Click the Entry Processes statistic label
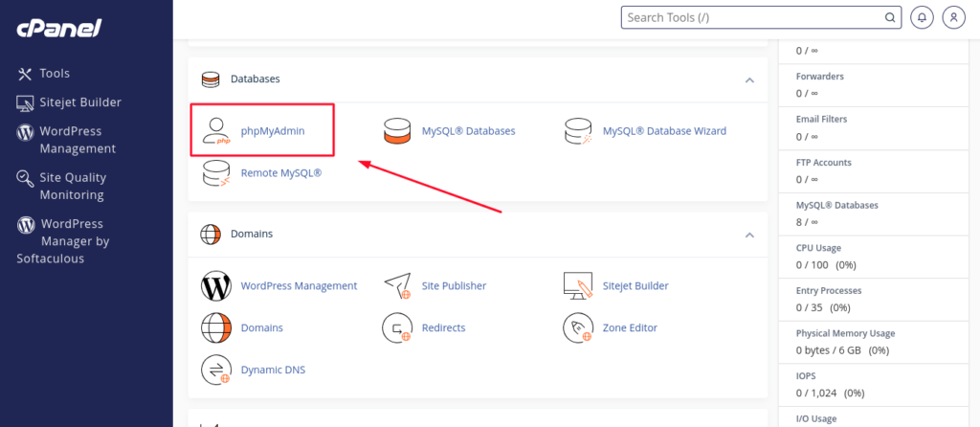 tap(829, 291)
